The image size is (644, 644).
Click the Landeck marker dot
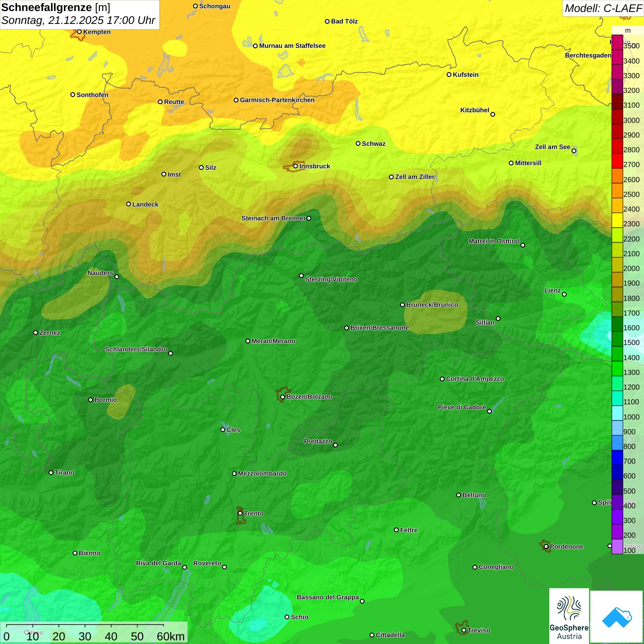point(128,204)
